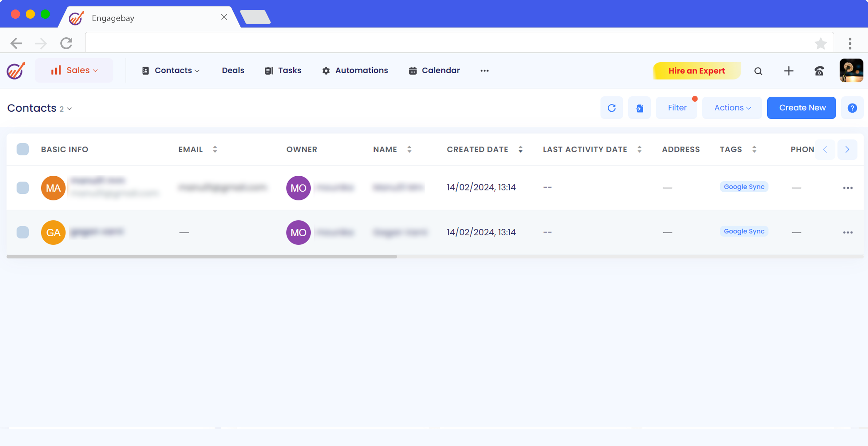Open the search magnifier icon
868x446 pixels.
tap(758, 71)
